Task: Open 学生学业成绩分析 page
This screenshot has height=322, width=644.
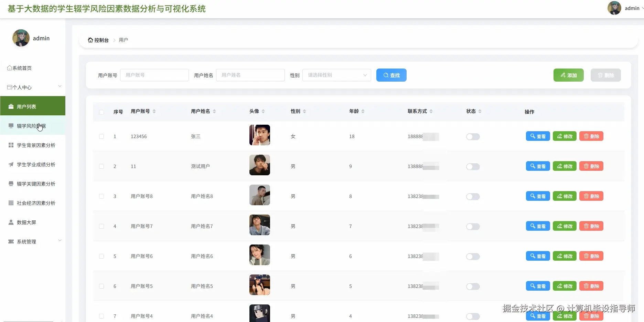Action: (33, 165)
